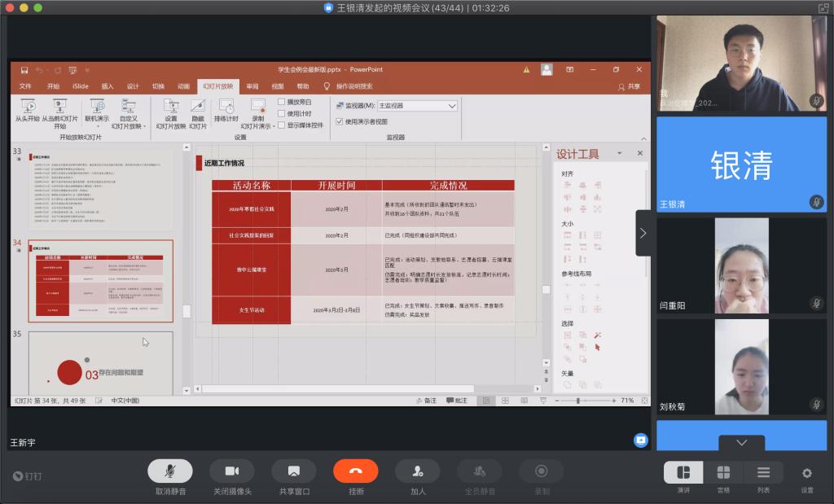Toggle the 使用计时 checkbox
This screenshot has width=834, height=504.
pyautogui.click(x=282, y=113)
